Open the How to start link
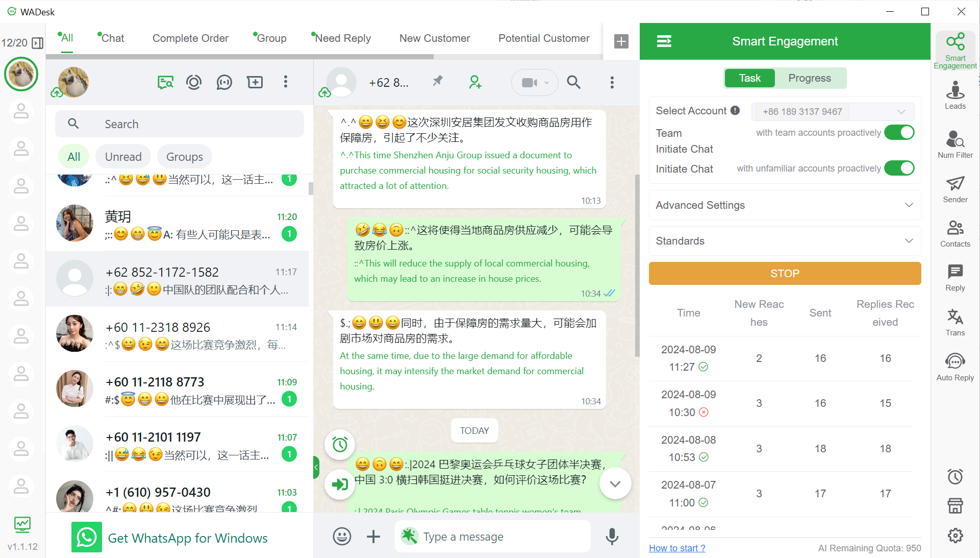This screenshot has width=980, height=558. [x=677, y=548]
